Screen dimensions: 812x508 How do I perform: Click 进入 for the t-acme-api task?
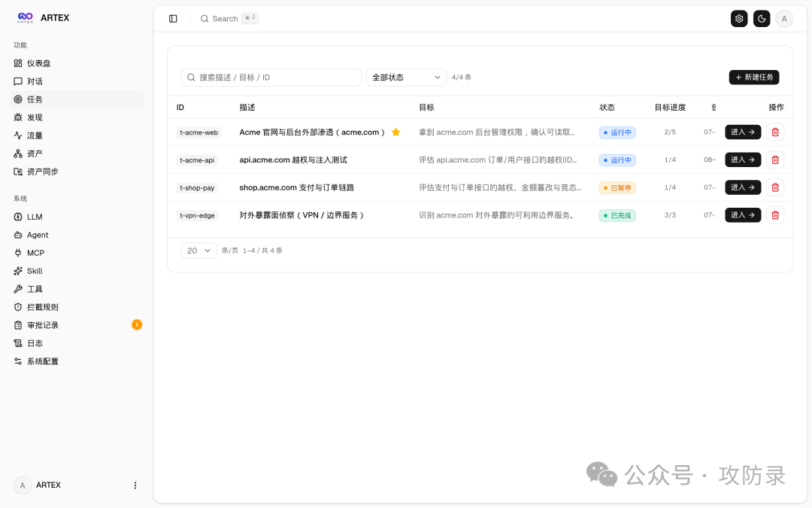pyautogui.click(x=743, y=160)
